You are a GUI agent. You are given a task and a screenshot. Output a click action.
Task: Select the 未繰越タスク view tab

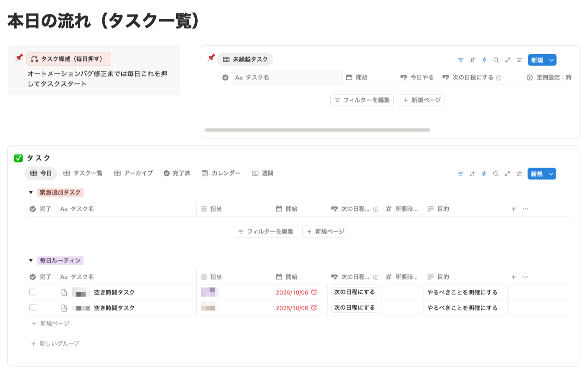pos(245,59)
